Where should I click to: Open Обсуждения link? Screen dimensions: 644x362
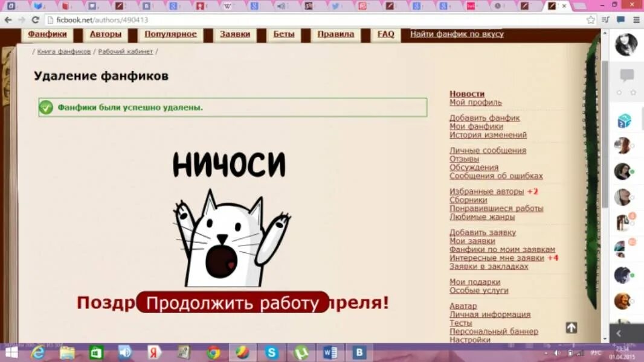coord(474,167)
